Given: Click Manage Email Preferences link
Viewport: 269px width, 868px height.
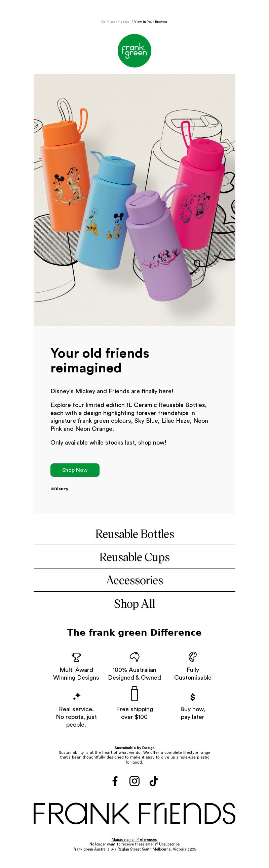Looking at the screenshot, I should 134,839.
